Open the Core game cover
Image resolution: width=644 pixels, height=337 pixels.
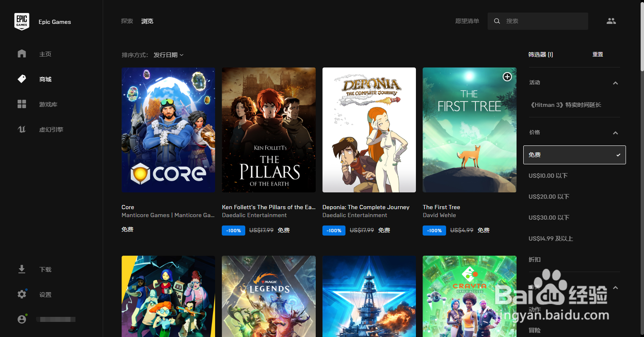[x=168, y=130]
